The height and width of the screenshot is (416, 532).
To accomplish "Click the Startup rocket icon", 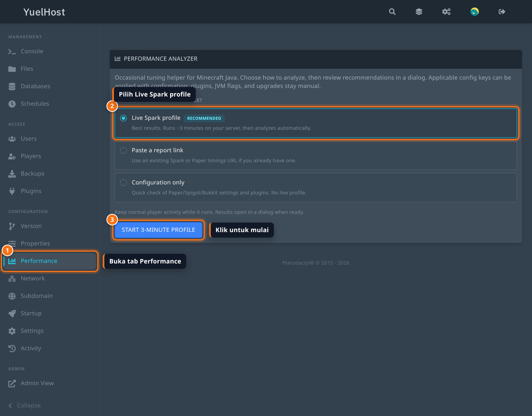I will pos(12,314).
